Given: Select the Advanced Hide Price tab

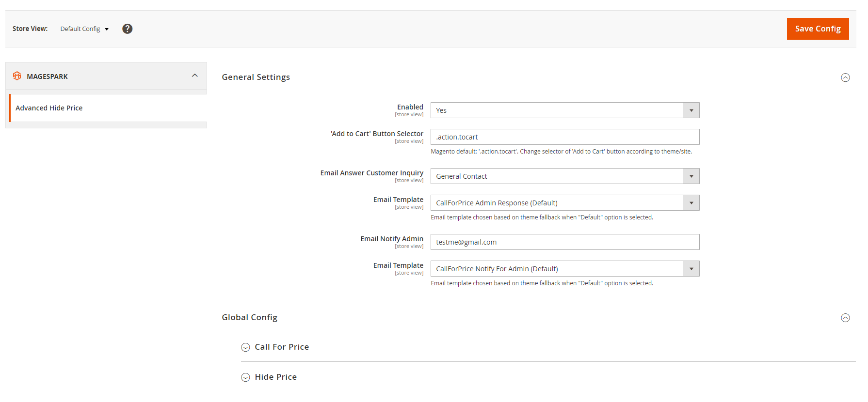Looking at the screenshot, I should pyautogui.click(x=108, y=108).
